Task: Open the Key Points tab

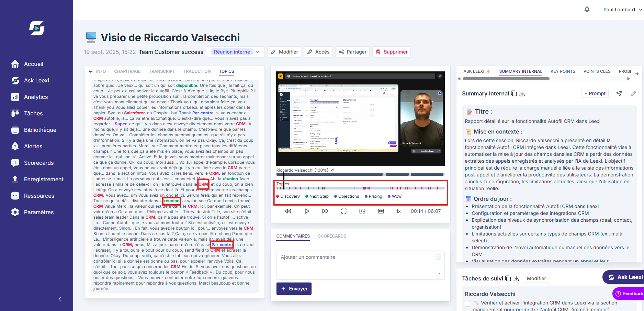Action: point(563,71)
